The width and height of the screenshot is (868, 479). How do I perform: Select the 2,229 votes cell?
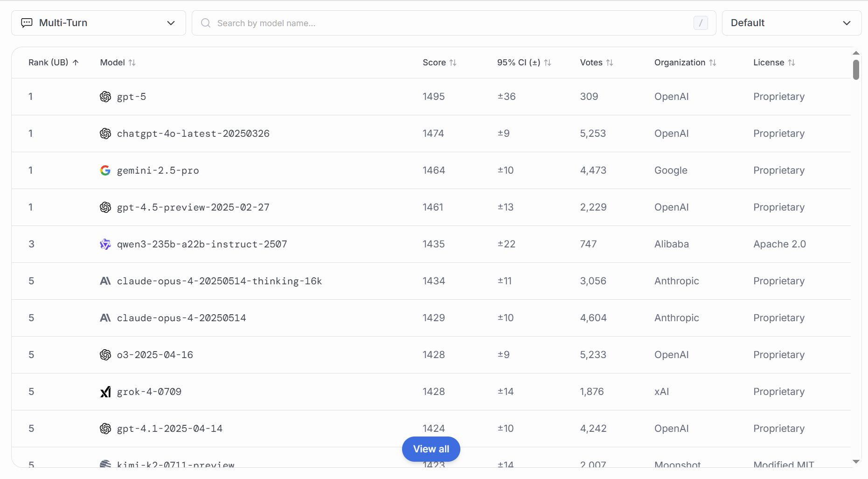tap(593, 207)
